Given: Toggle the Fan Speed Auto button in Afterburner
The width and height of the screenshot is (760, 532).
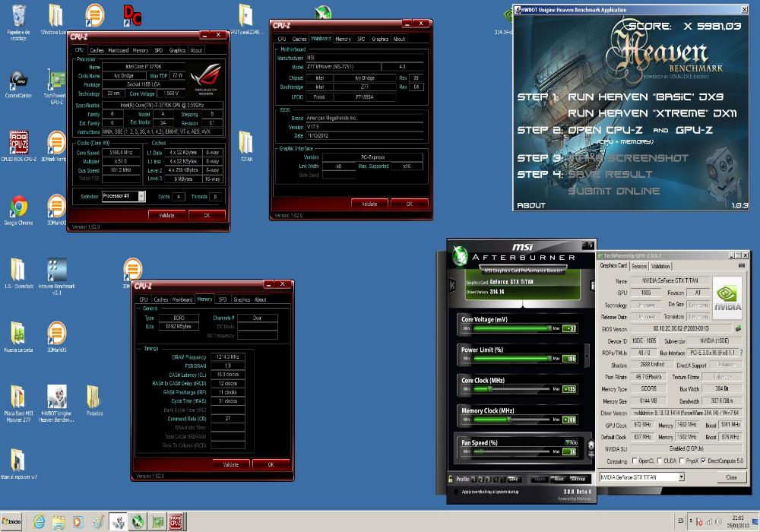Looking at the screenshot, I should coord(571,442).
